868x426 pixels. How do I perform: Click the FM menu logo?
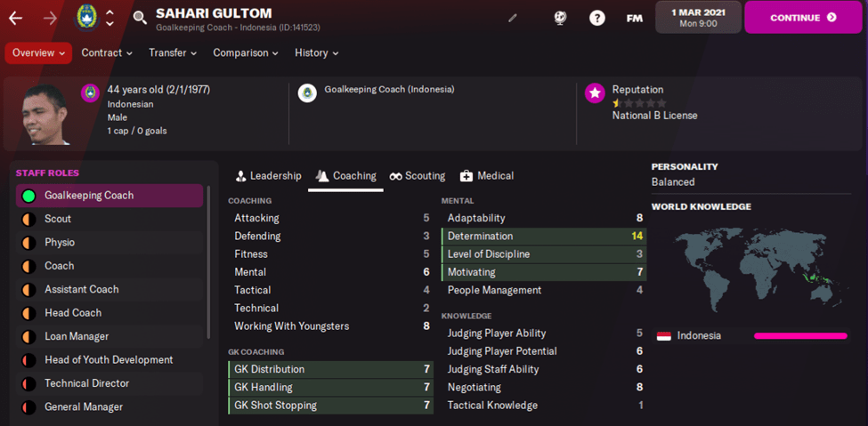tap(635, 18)
